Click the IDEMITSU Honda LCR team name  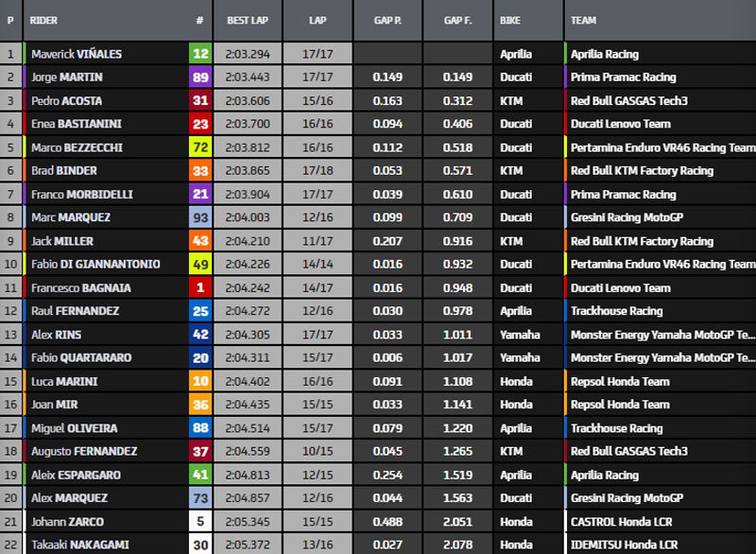[626, 545]
